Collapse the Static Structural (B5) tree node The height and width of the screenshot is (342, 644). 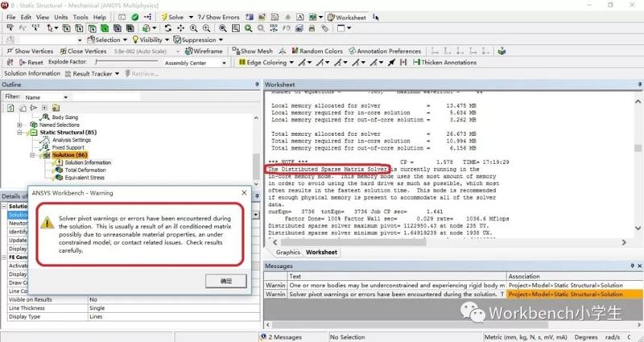pos(19,132)
